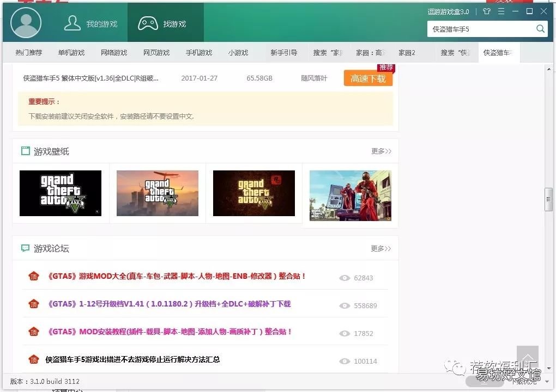Image resolution: width=556 pixels, height=392 pixels.
Task: Focus the search field containing 侠盗猎车手5
Action: pyautogui.click(x=487, y=29)
